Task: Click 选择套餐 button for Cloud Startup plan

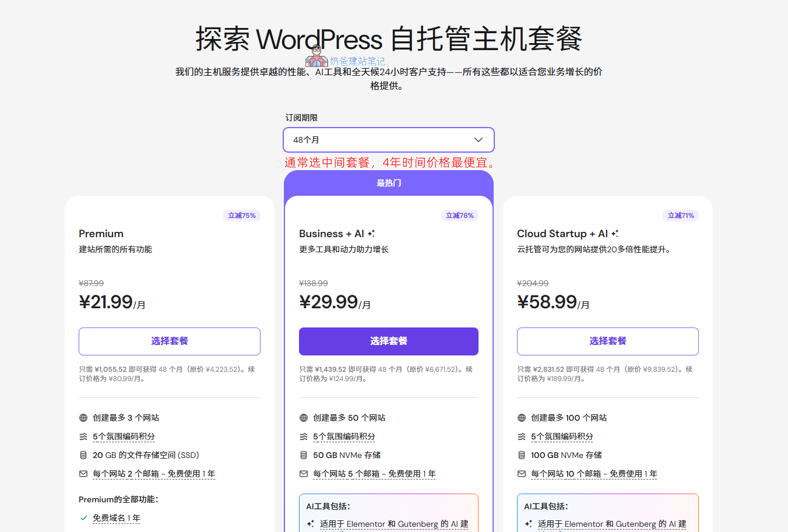Action: coord(608,341)
